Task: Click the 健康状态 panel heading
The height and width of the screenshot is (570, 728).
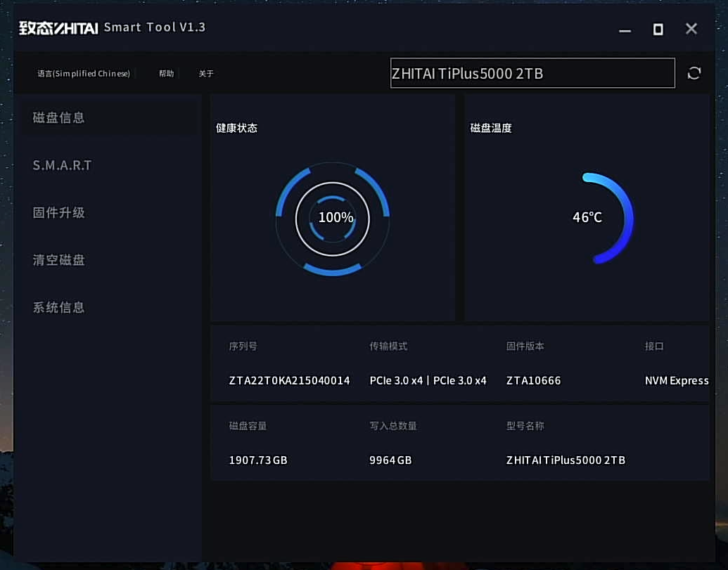Action: 236,129
